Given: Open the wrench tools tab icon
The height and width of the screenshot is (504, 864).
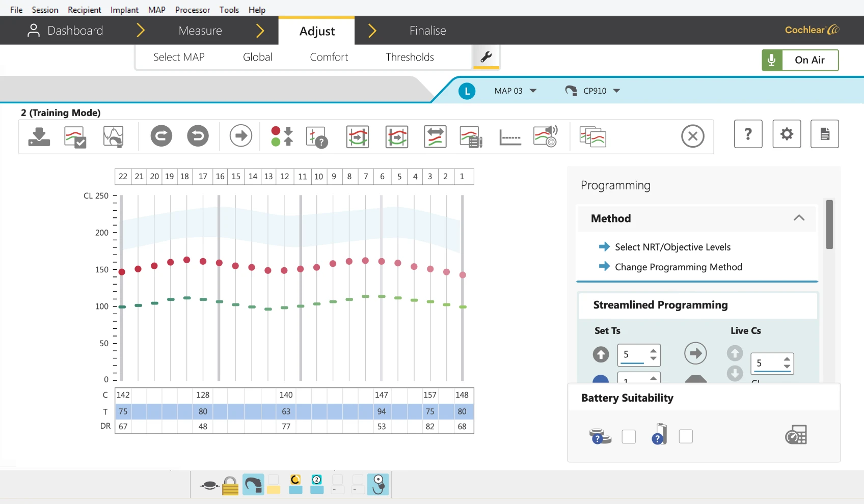Looking at the screenshot, I should pyautogui.click(x=486, y=57).
